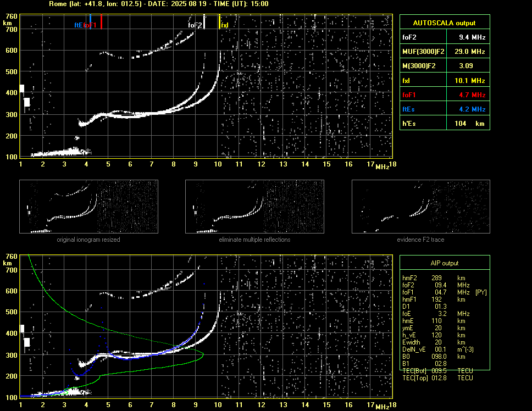Click the blue ftEs frequency marker line
Screen dimensions: 532x411
pyautogui.click(x=90, y=21)
